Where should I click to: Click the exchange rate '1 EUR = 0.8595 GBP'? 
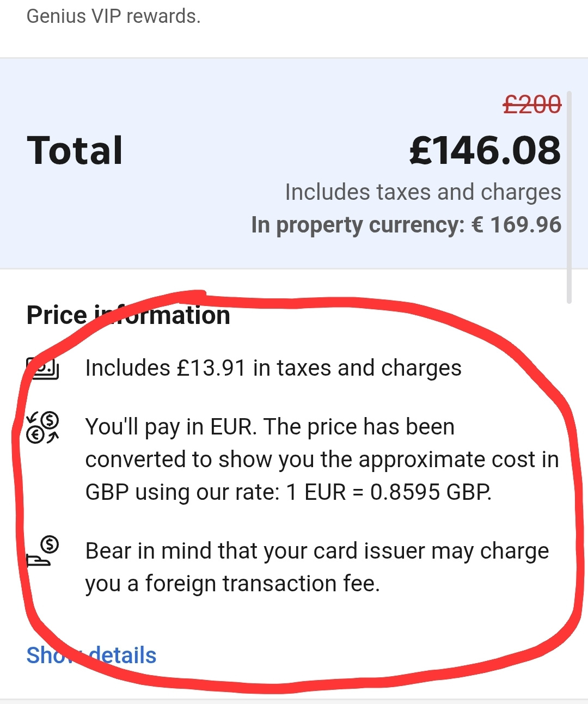(x=389, y=492)
